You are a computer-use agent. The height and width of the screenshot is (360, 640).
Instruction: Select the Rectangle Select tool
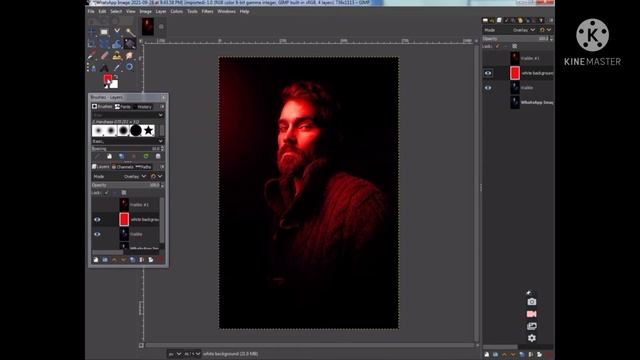coord(104,31)
